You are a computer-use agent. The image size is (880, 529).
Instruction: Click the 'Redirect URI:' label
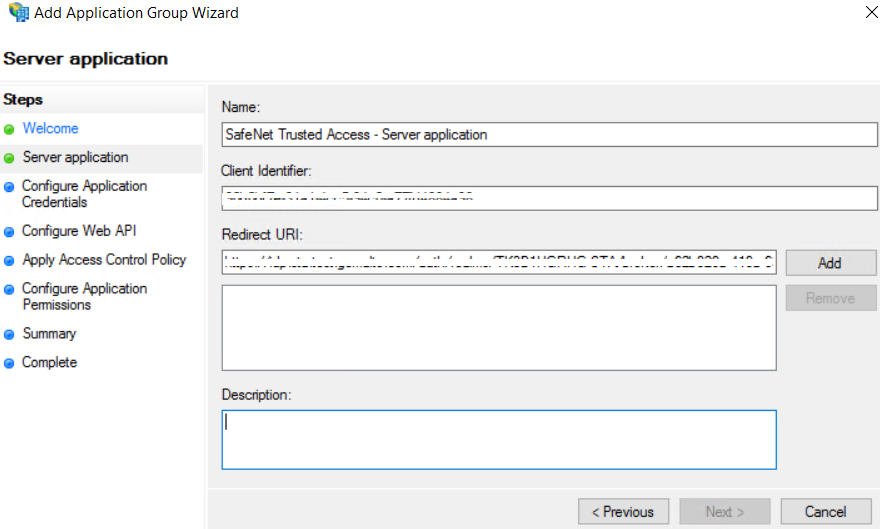pyautogui.click(x=262, y=234)
